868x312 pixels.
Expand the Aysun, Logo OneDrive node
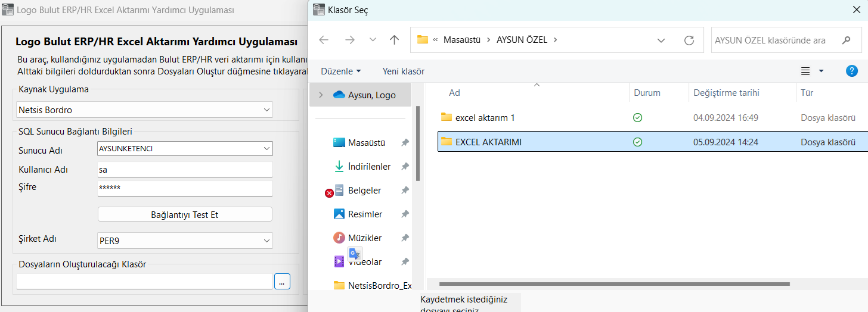tap(321, 95)
